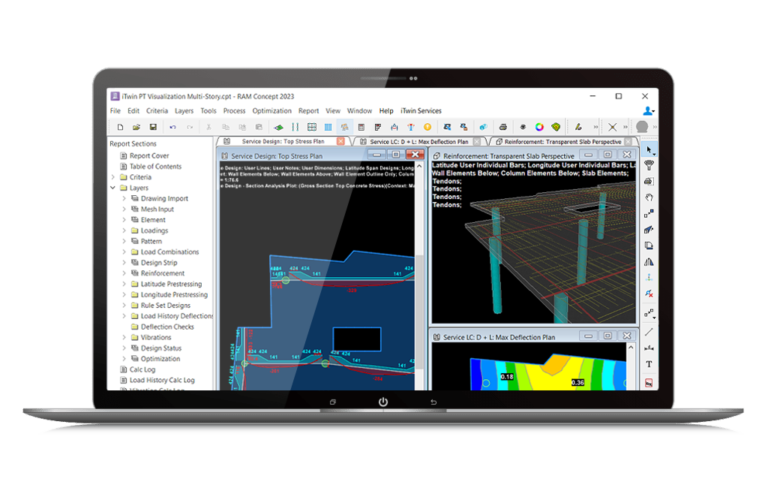This screenshot has width=768, height=500.
Task: Click the Save icon in the toolbar
Action: pyautogui.click(x=153, y=127)
